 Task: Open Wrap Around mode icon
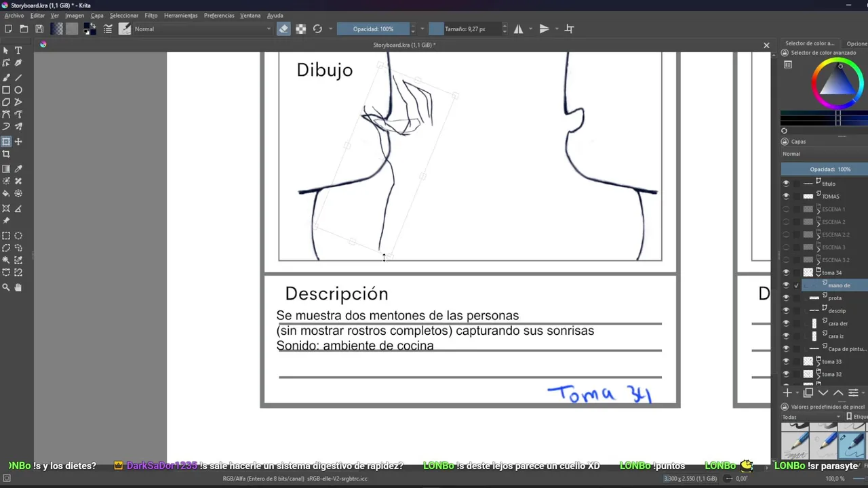(570, 29)
